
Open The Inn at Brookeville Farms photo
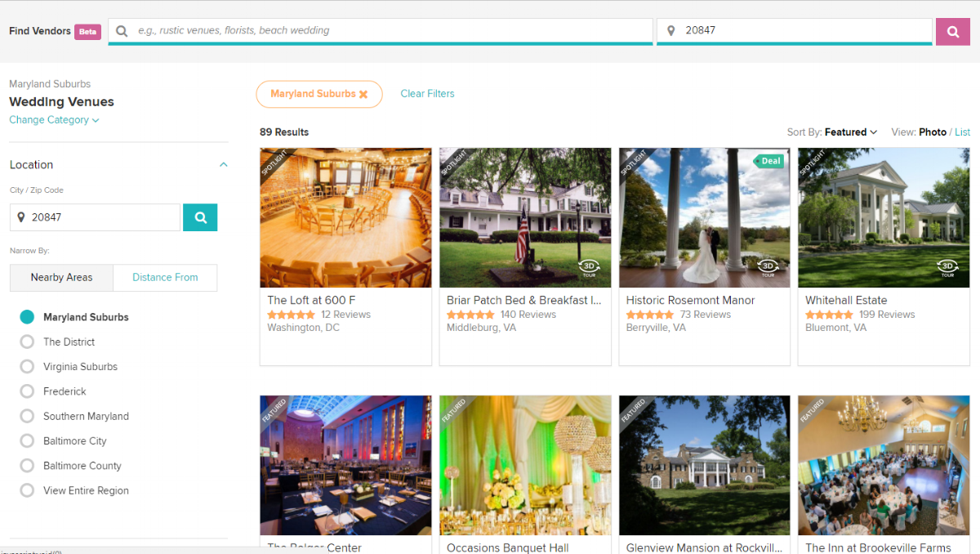point(884,466)
